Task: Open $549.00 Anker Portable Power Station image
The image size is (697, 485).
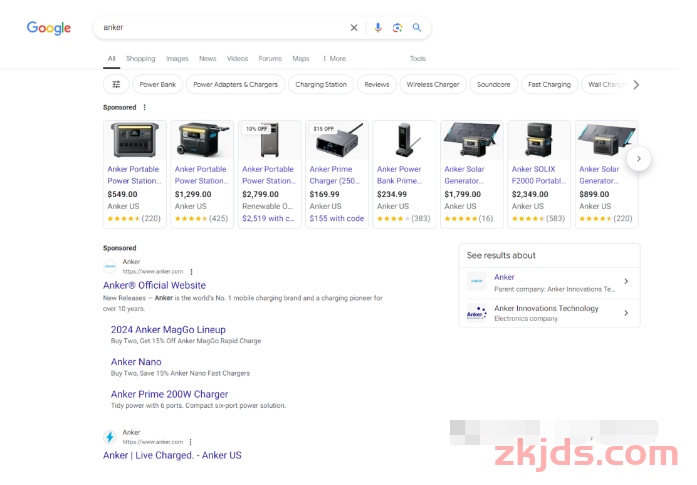Action: 135,140
